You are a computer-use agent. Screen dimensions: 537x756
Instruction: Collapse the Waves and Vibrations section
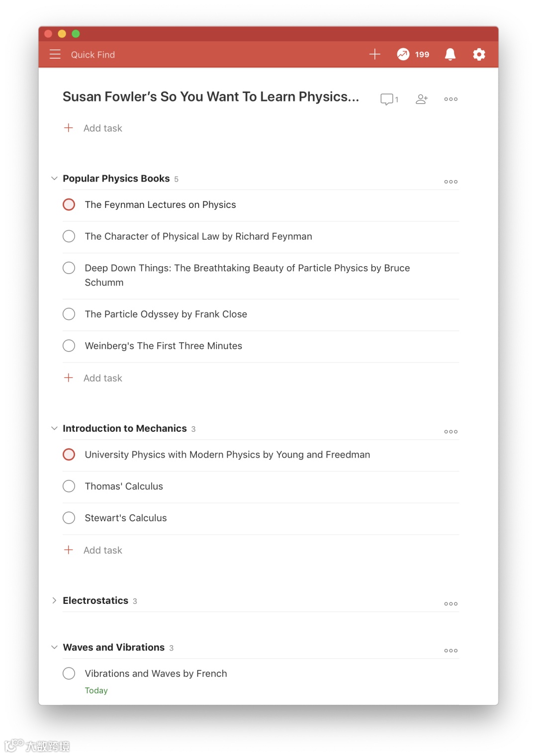click(54, 647)
